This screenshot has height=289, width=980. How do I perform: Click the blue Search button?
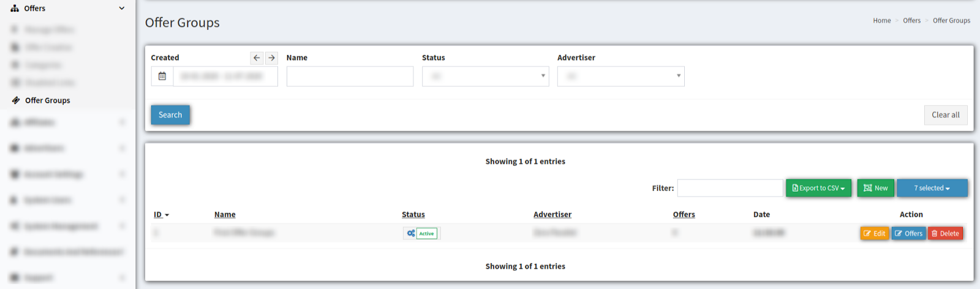pyautogui.click(x=170, y=115)
